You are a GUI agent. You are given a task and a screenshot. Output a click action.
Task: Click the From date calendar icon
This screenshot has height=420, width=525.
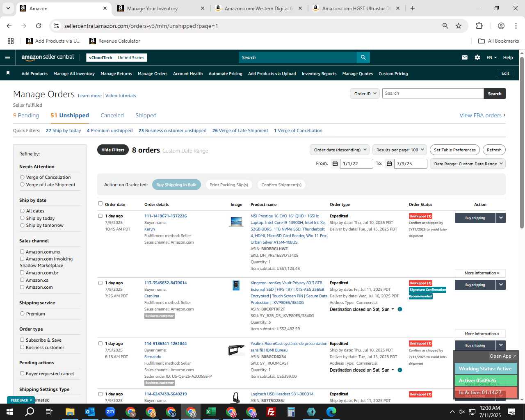pyautogui.click(x=335, y=164)
